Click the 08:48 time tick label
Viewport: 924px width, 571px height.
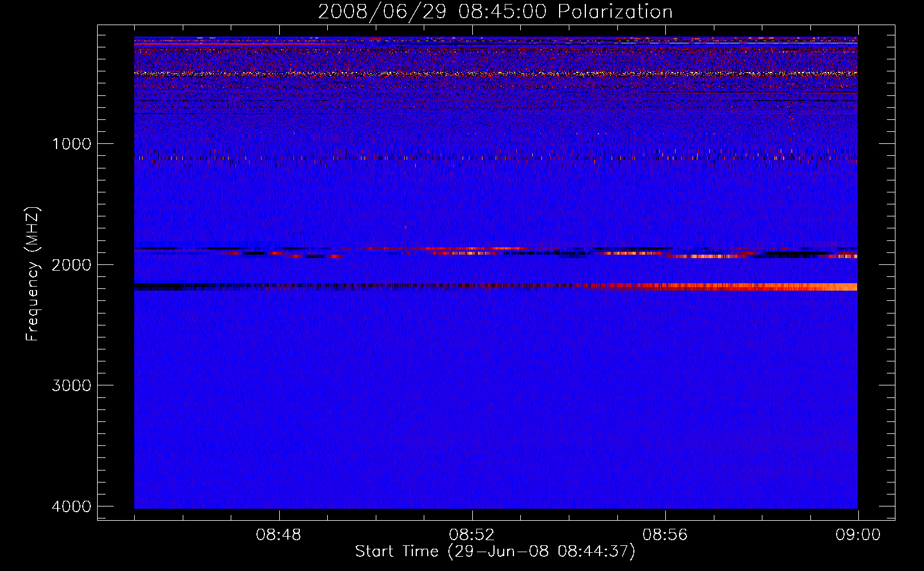coord(279,535)
